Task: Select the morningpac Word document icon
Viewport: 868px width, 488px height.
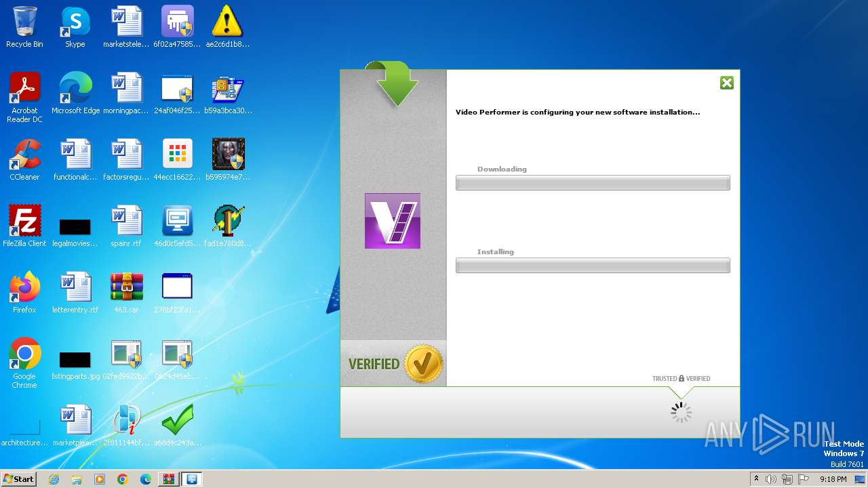Action: (x=126, y=94)
